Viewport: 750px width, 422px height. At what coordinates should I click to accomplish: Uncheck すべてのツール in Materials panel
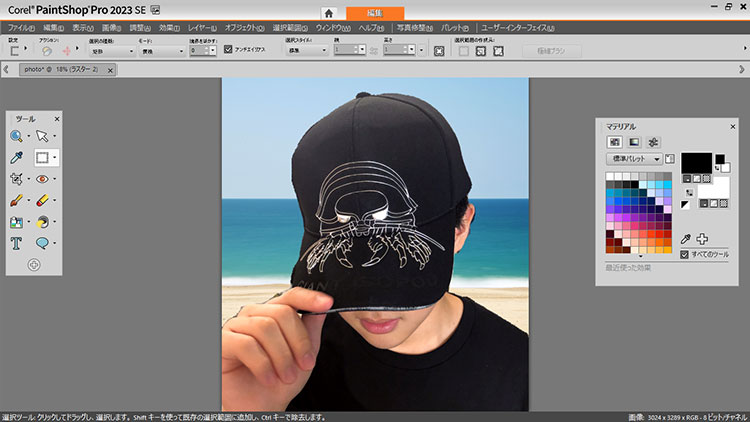coord(684,255)
